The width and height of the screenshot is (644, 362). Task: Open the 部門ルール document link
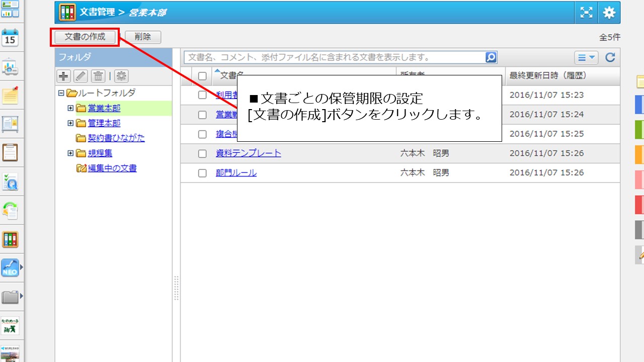point(236,172)
